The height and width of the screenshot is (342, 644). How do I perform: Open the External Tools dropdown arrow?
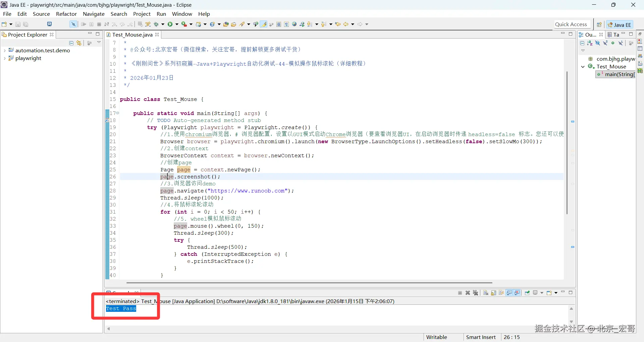(x=191, y=24)
